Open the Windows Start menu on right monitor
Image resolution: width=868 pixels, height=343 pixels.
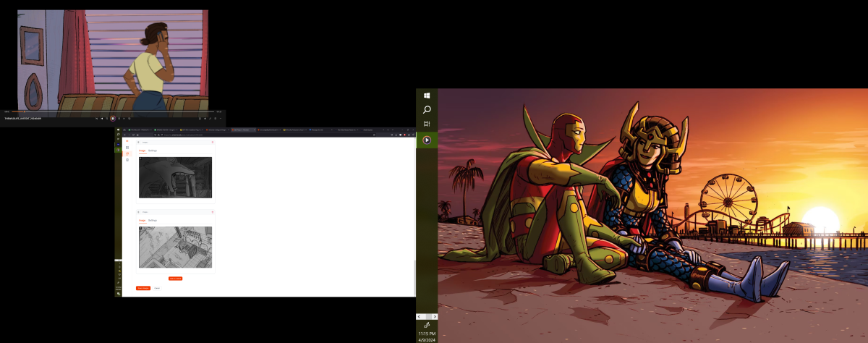click(x=427, y=95)
